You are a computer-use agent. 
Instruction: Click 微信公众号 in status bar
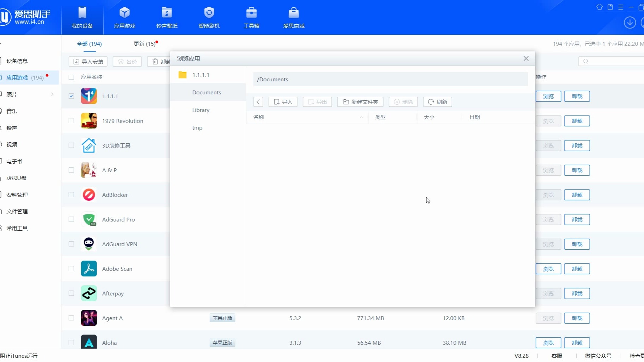(598, 356)
